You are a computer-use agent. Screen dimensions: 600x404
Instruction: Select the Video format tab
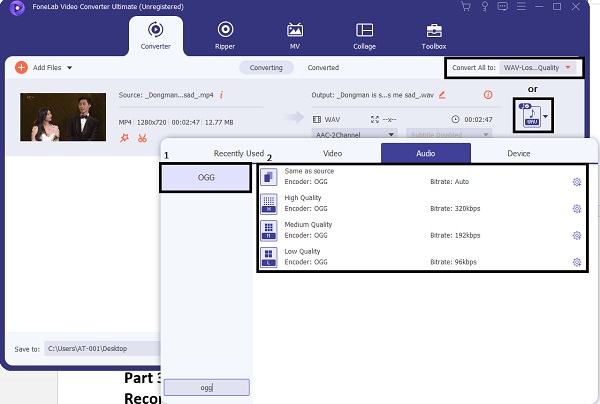pyautogui.click(x=332, y=153)
